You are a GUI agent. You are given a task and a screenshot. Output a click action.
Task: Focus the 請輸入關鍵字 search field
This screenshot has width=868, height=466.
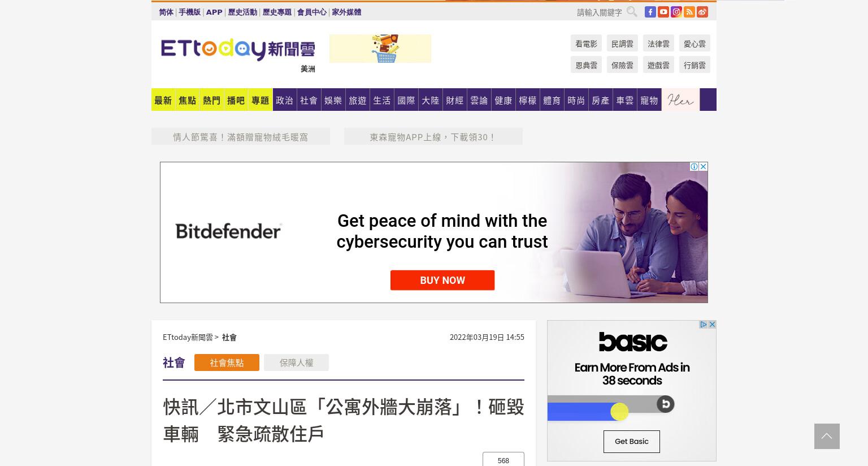[x=599, y=12]
